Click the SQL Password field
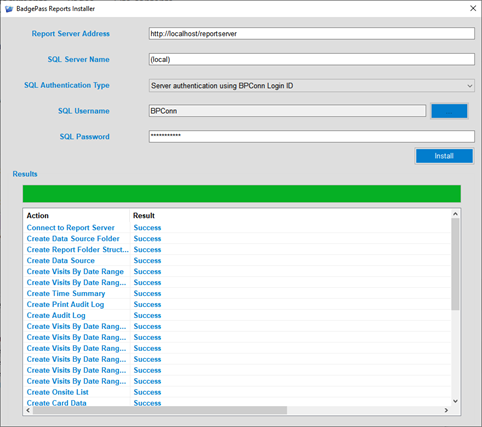 click(x=312, y=136)
